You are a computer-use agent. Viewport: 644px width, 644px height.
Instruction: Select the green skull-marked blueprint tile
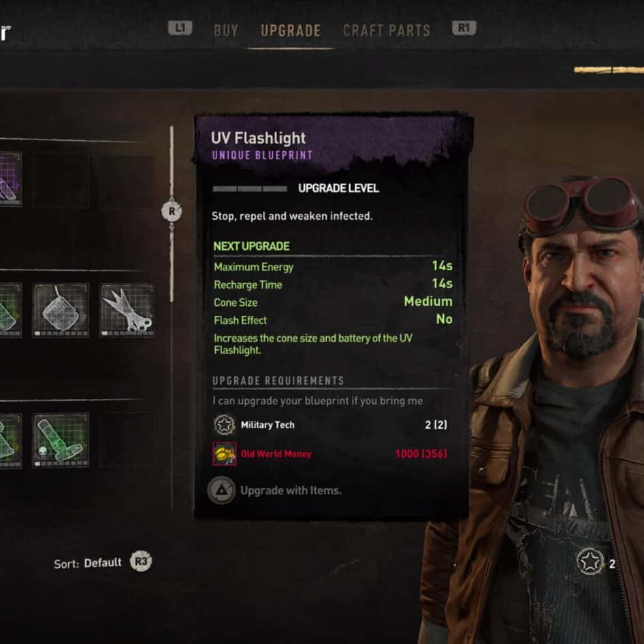(x=61, y=440)
